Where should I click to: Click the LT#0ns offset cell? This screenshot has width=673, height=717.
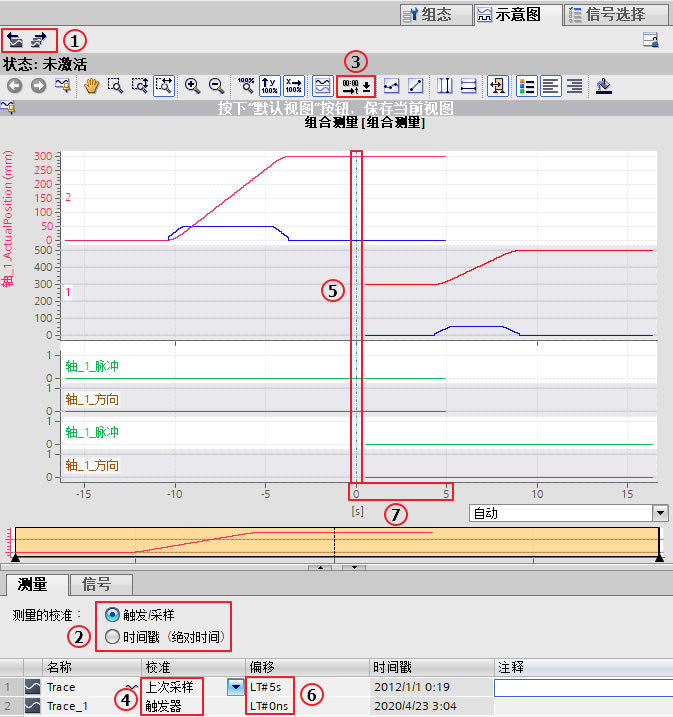[269, 706]
